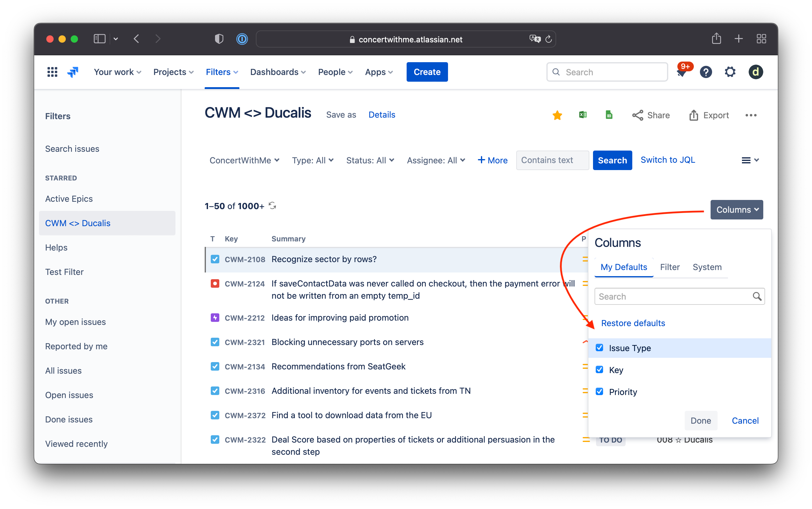Image resolution: width=812 pixels, height=509 pixels.
Task: Star the CWM <> Ducalis filter
Action: pyautogui.click(x=557, y=115)
